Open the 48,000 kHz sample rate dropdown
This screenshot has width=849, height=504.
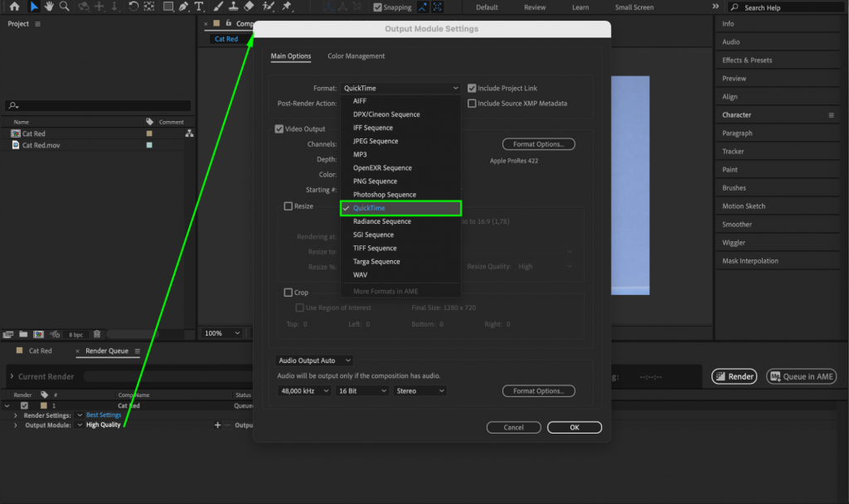point(304,390)
